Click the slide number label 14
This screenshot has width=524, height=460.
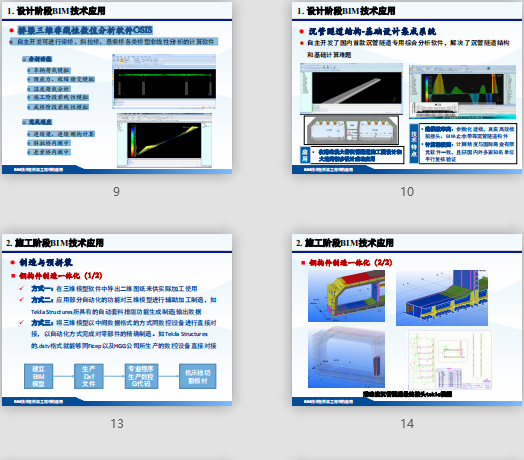407,424
